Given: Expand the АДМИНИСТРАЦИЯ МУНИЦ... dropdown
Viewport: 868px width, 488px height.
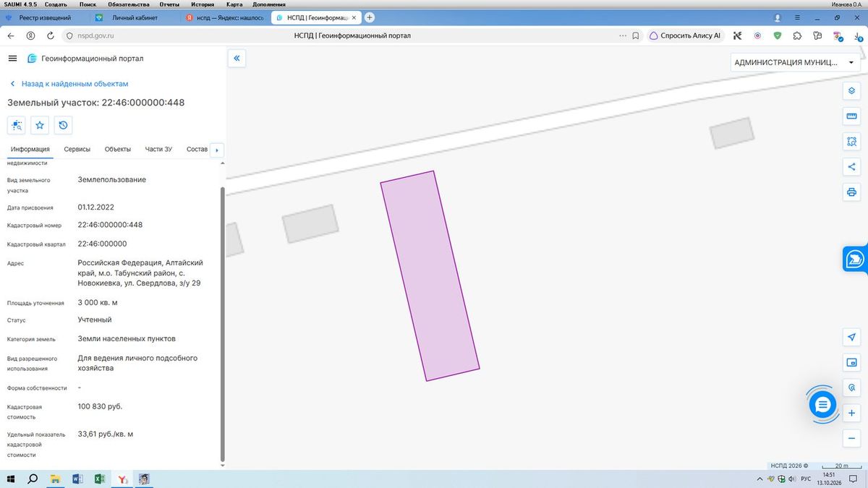Looking at the screenshot, I should pos(796,62).
